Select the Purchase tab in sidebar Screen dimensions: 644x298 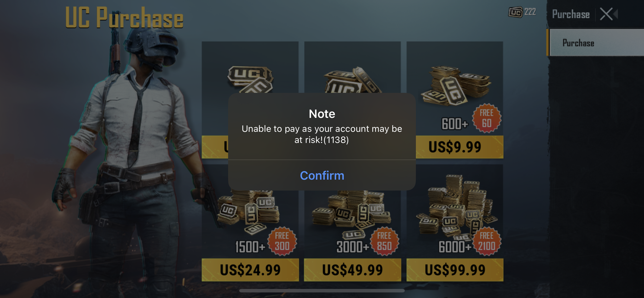pyautogui.click(x=596, y=42)
